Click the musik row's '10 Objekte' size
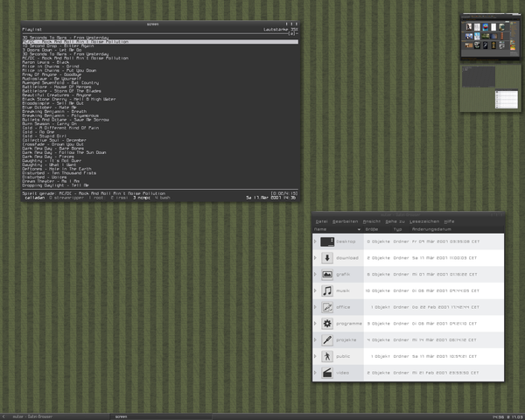Image resolution: width=525 pixels, height=420 pixels. click(x=378, y=290)
